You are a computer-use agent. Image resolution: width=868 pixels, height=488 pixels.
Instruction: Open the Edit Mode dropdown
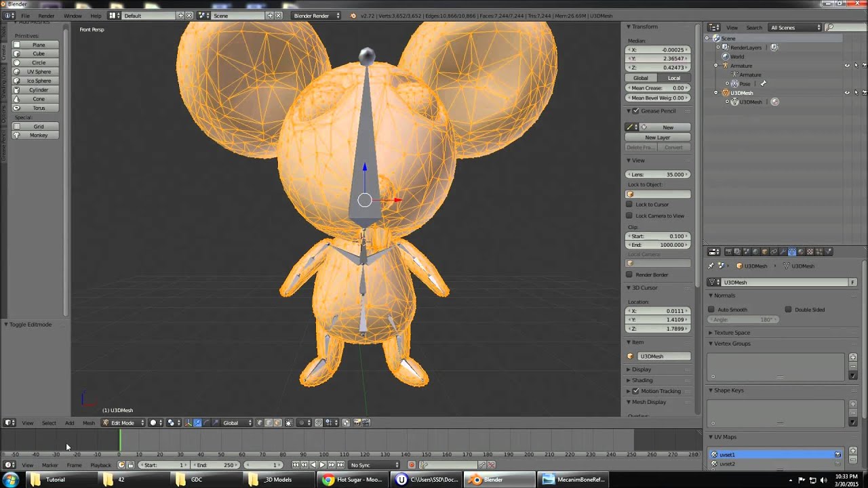pos(123,423)
